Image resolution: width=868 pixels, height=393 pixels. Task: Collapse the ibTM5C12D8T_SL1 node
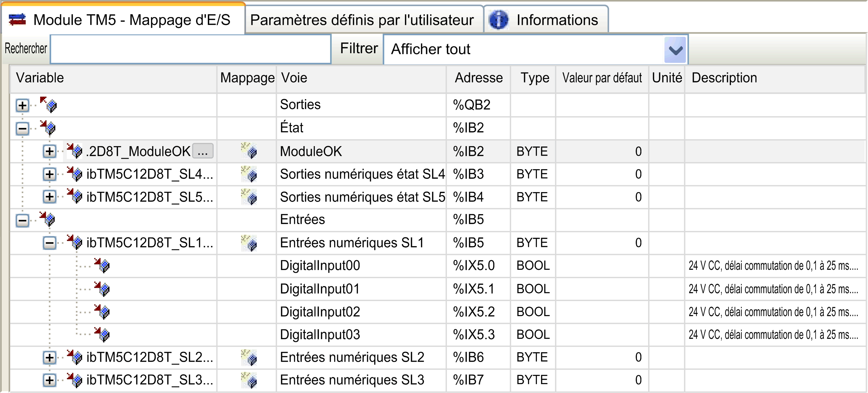[x=50, y=243]
